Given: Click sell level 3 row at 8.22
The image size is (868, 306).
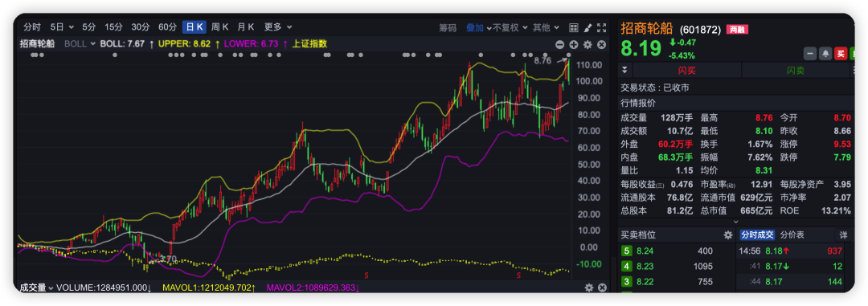Looking at the screenshot, I should click(676, 282).
